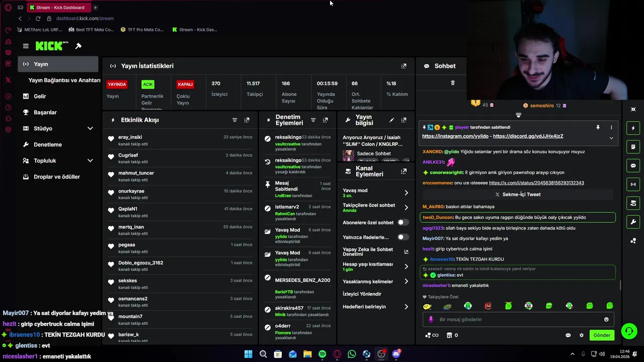Pop out the Yayın bilgisi panel

click(x=404, y=120)
